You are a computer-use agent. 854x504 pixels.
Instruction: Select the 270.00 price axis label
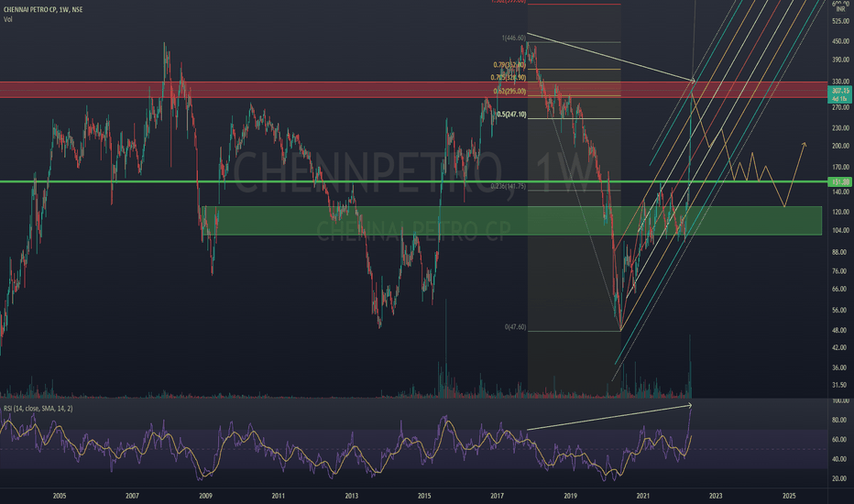tap(840, 108)
